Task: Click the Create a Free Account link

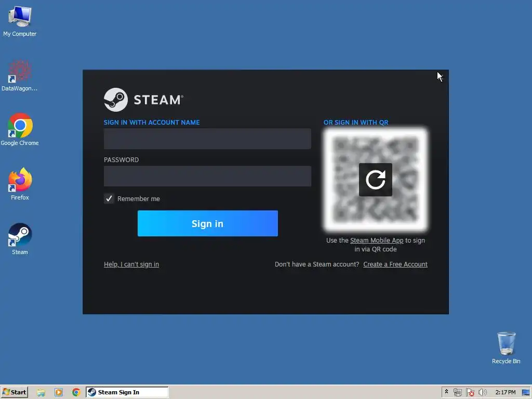Action: (x=395, y=264)
